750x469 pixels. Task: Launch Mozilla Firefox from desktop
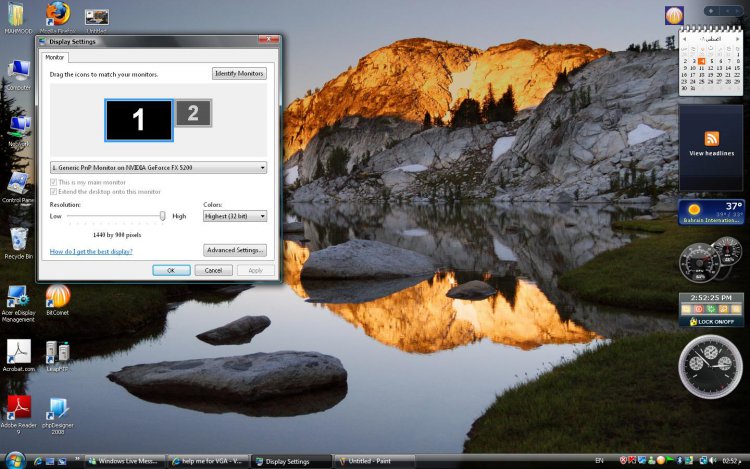[58, 15]
